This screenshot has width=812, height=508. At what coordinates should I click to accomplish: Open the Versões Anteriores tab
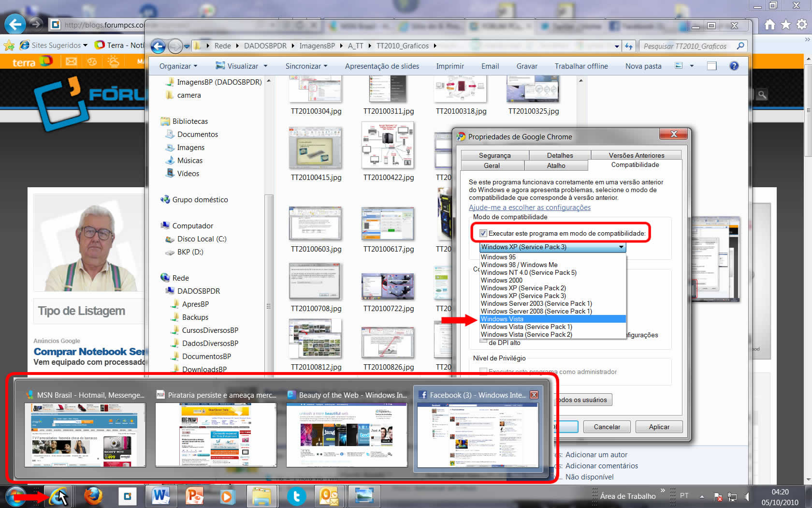coord(636,155)
